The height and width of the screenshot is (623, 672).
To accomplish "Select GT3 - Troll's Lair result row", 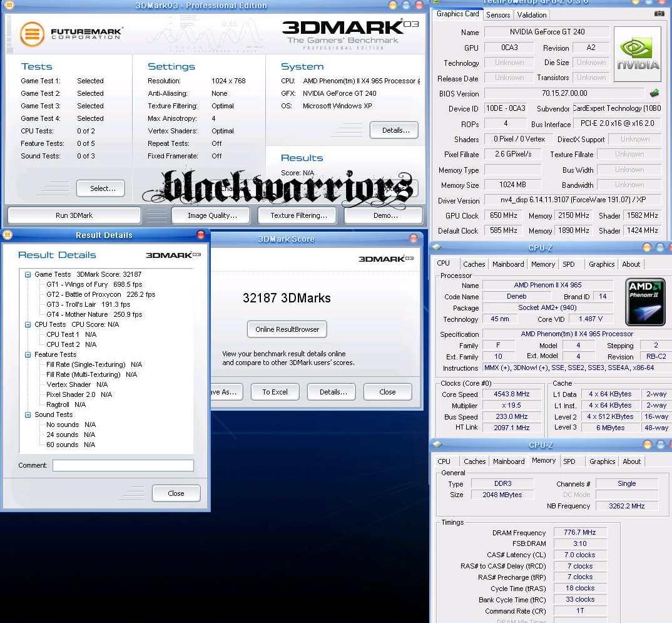I will [x=88, y=304].
